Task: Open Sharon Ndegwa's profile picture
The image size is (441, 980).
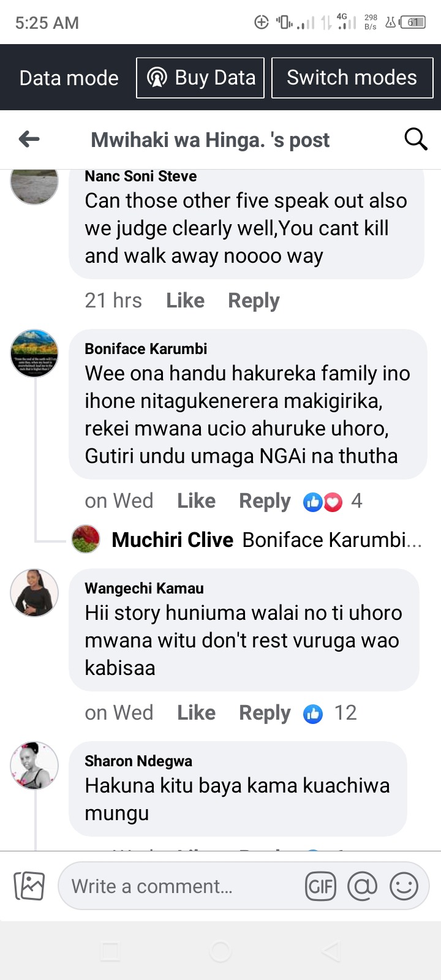Action: (34, 765)
